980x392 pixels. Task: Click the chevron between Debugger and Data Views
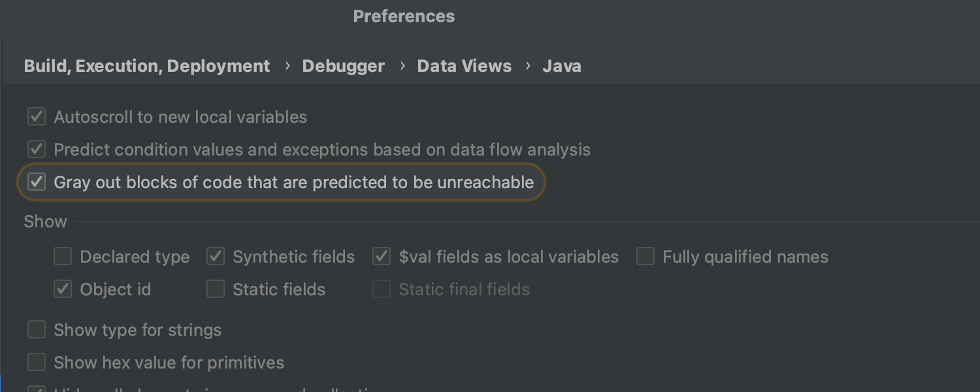[402, 66]
